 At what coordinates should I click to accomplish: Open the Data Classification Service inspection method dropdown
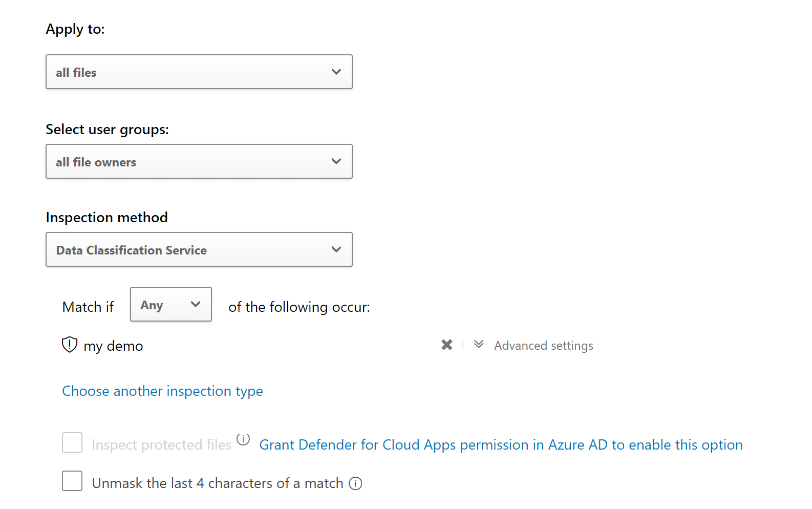[x=199, y=249]
